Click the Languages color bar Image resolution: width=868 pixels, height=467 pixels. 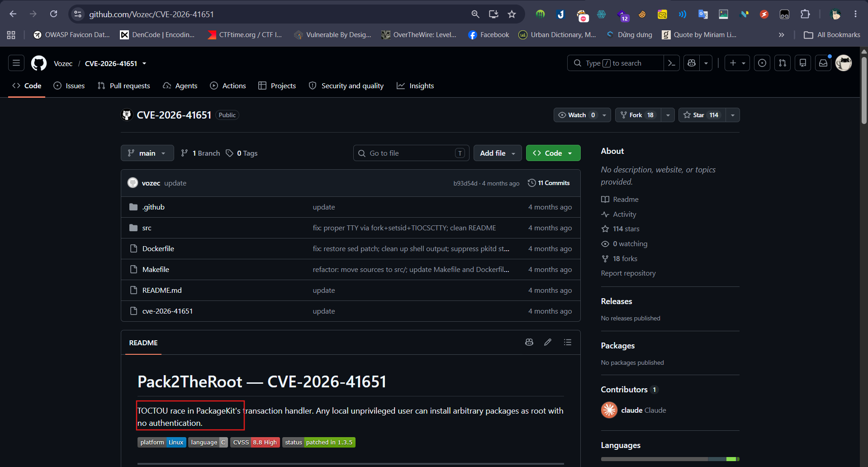click(x=670, y=459)
